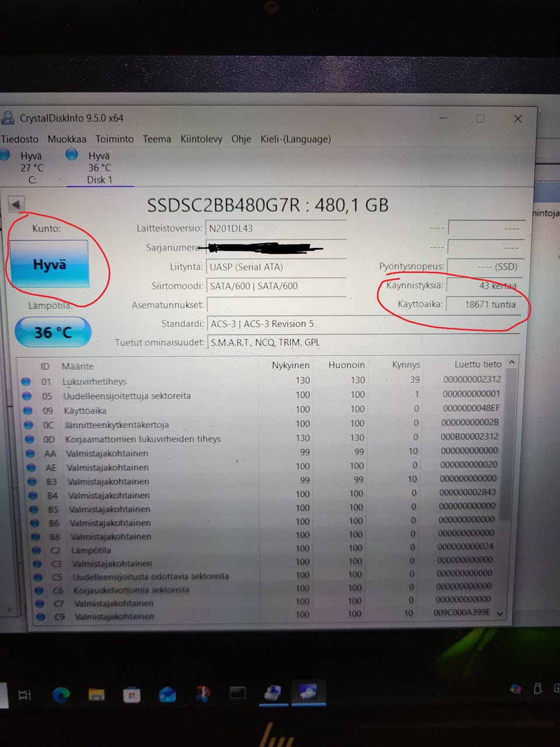Click the 36 °C temperature button

pyautogui.click(x=52, y=333)
